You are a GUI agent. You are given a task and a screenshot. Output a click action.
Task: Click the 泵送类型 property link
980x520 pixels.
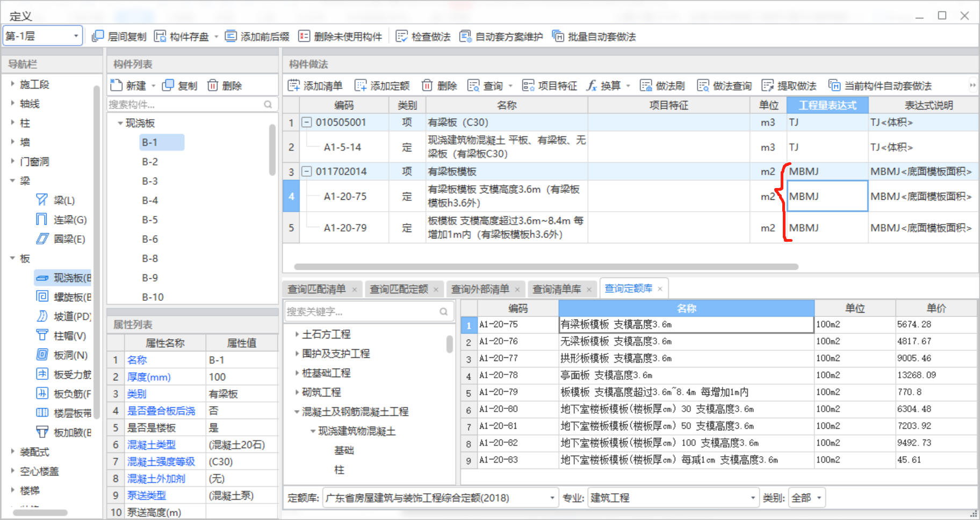pyautogui.click(x=147, y=495)
